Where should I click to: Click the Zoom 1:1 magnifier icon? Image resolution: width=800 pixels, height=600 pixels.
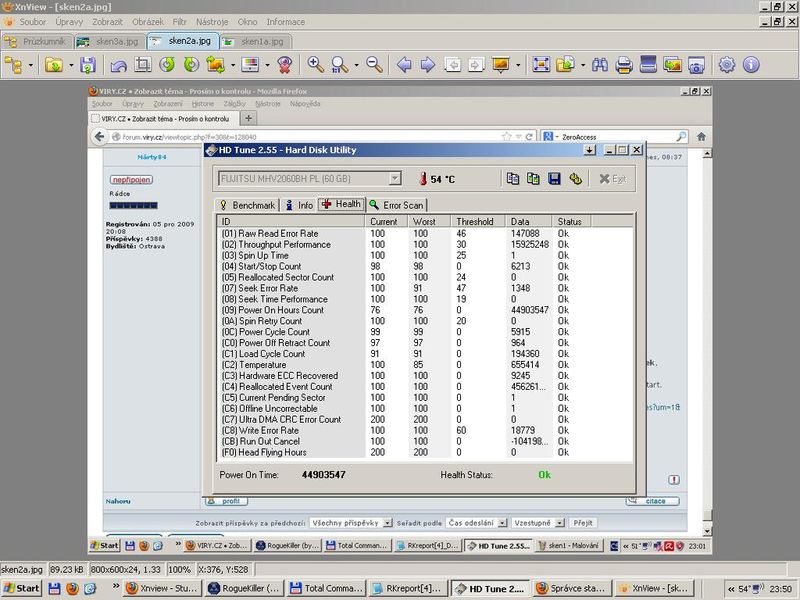coord(339,65)
